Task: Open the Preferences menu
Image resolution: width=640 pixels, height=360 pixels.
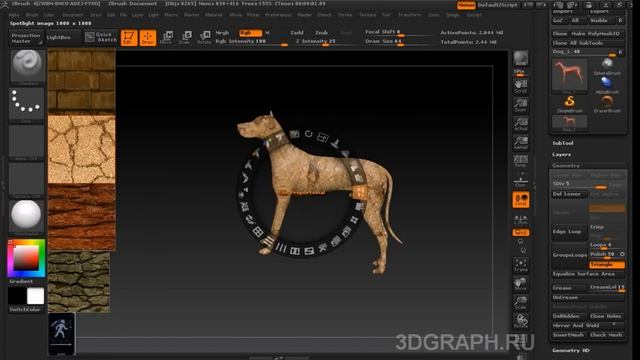Action: point(278,15)
